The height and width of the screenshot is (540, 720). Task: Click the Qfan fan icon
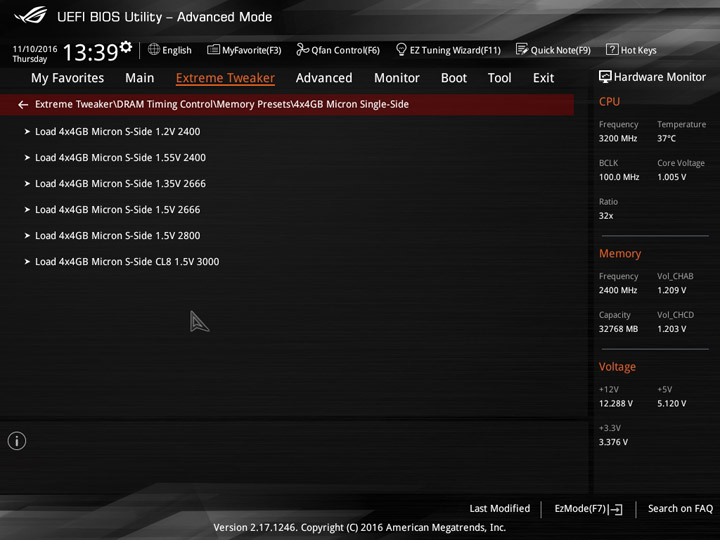[x=302, y=49]
